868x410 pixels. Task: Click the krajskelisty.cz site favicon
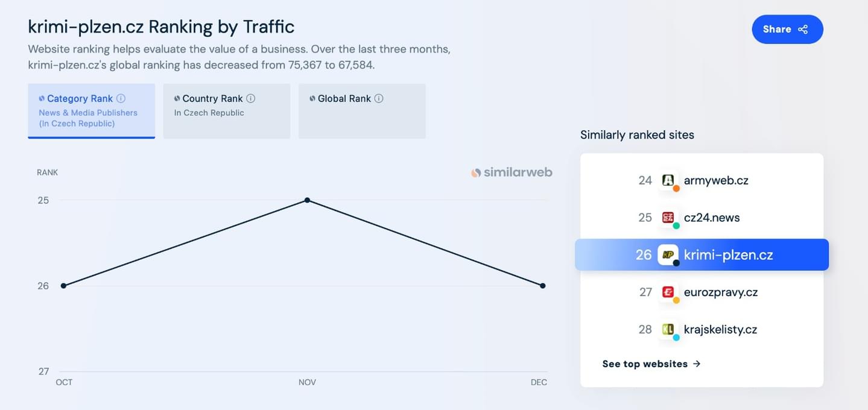[x=668, y=329]
